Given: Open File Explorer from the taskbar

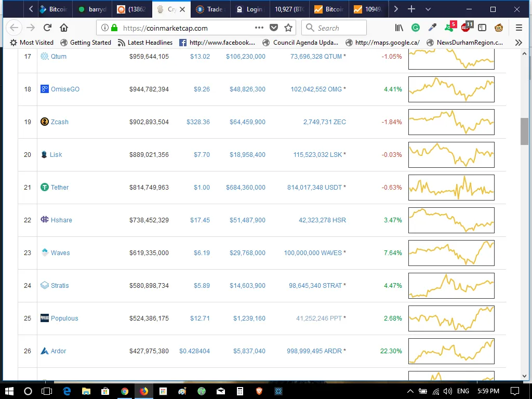Looking at the screenshot, I should coord(86,391).
